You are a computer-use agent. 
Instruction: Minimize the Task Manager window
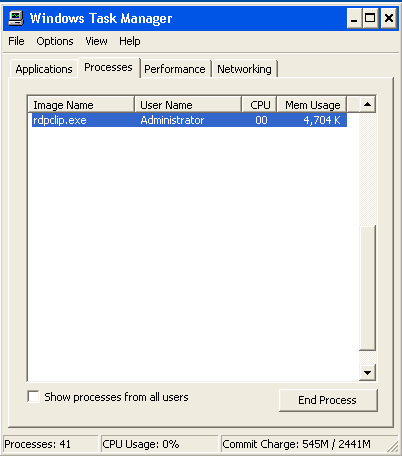(x=354, y=18)
